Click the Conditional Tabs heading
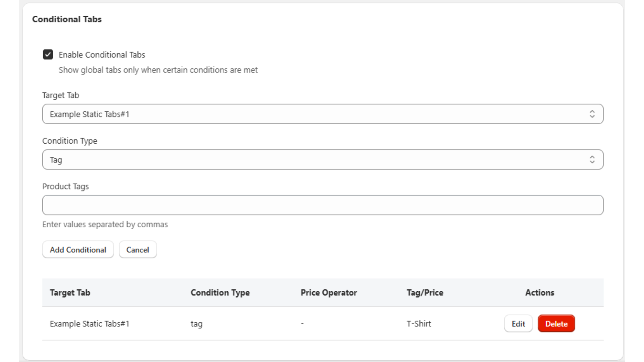The image size is (644, 362). coord(67,18)
